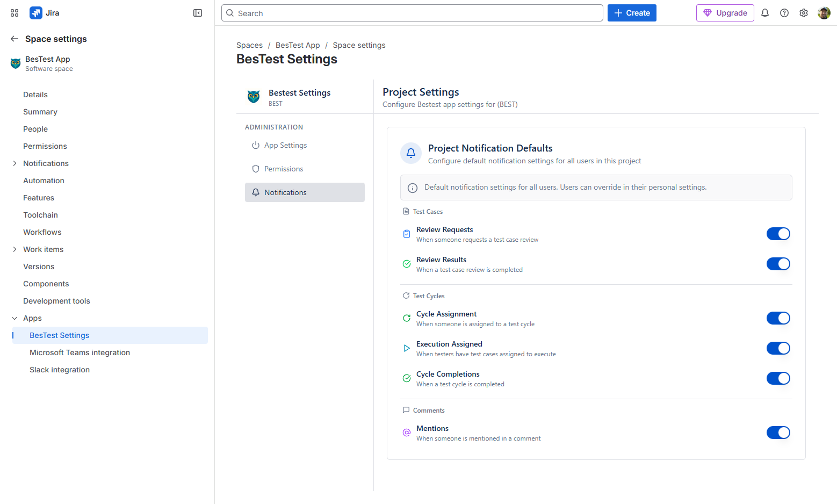Click the Review Results checkmark icon
This screenshot has height=504, width=837.
407,264
